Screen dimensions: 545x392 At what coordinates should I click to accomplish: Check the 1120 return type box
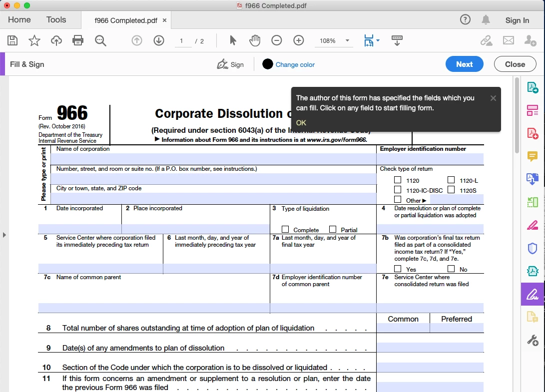398,180
